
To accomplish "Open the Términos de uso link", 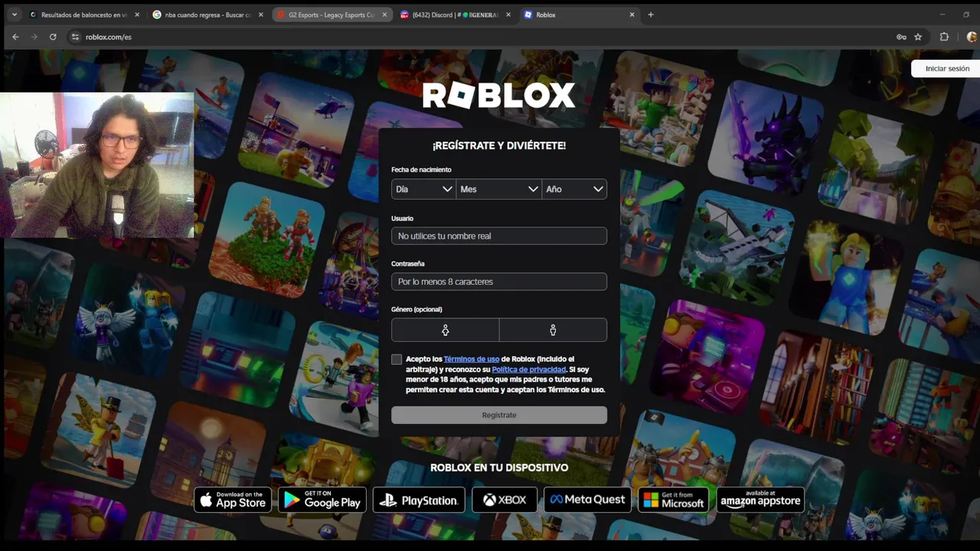I will (x=472, y=359).
